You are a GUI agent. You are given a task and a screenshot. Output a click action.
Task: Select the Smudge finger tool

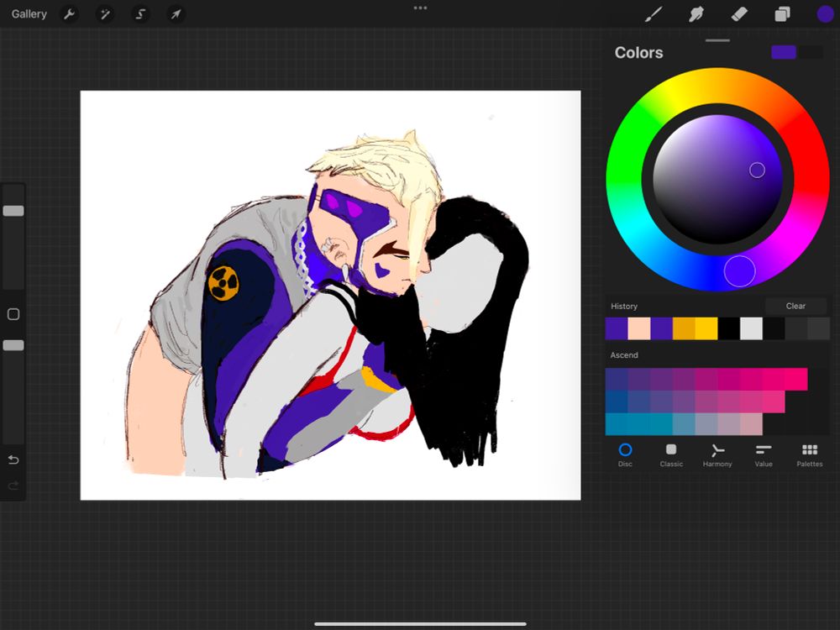(x=696, y=14)
